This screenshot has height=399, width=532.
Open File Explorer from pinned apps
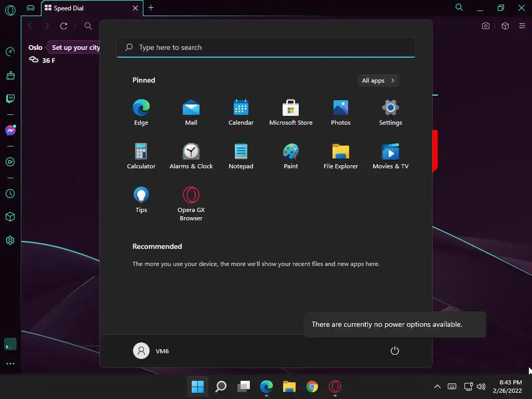click(x=341, y=156)
